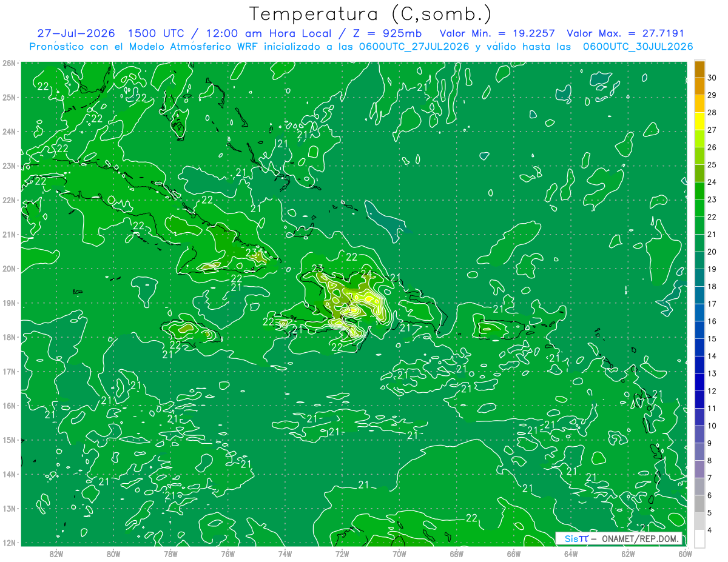The image size is (728, 562).
Task: Click the 14N latitude axis label
Action: pos(8,474)
